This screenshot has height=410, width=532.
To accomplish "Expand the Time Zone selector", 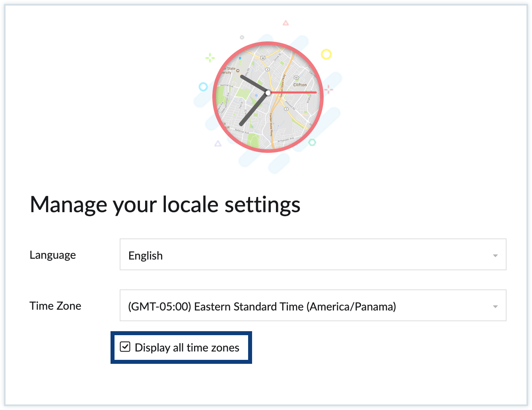I will point(313,306).
